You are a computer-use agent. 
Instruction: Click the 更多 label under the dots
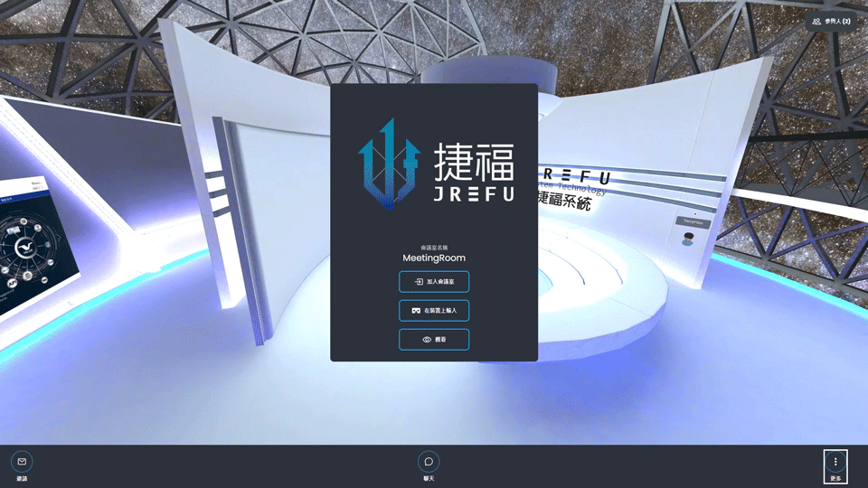(835, 478)
